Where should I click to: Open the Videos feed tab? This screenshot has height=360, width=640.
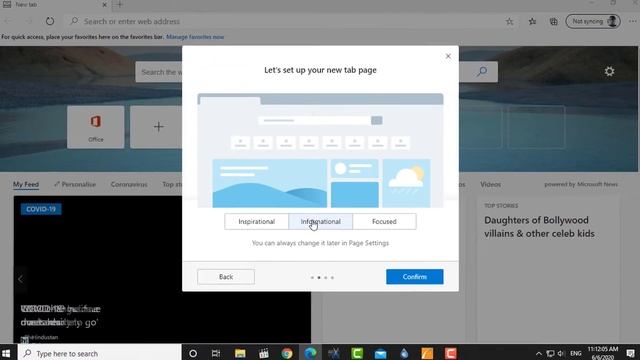point(490,184)
